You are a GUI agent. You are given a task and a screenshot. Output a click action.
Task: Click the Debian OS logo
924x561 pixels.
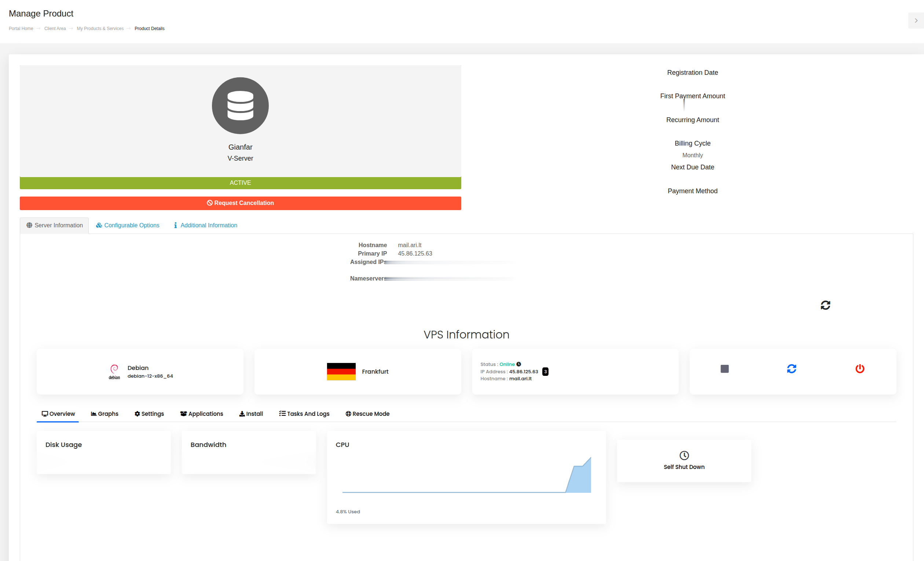pos(114,372)
